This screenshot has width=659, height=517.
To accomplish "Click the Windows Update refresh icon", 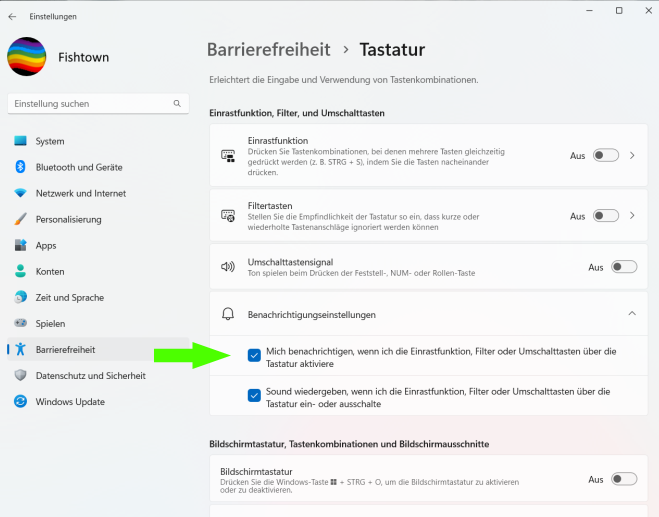I will pos(20,401).
